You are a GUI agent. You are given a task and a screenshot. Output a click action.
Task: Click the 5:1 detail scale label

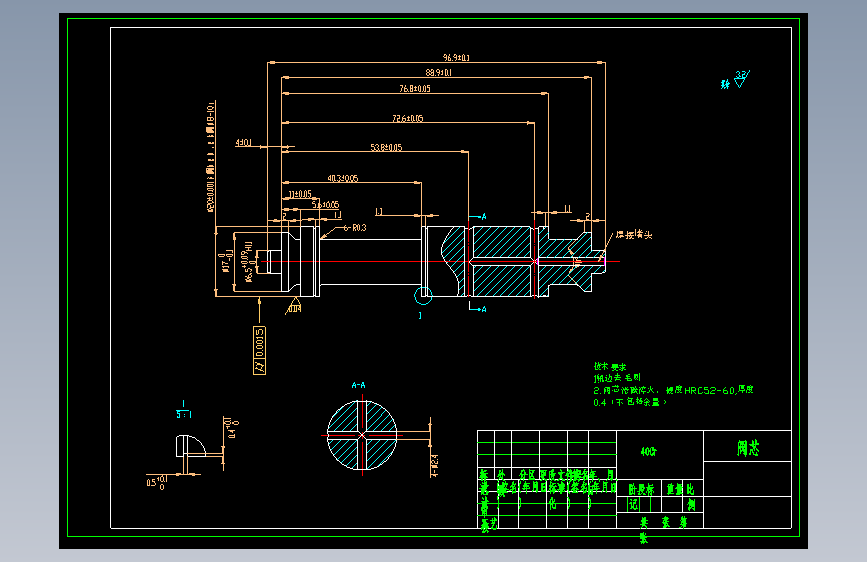pyautogui.click(x=184, y=414)
